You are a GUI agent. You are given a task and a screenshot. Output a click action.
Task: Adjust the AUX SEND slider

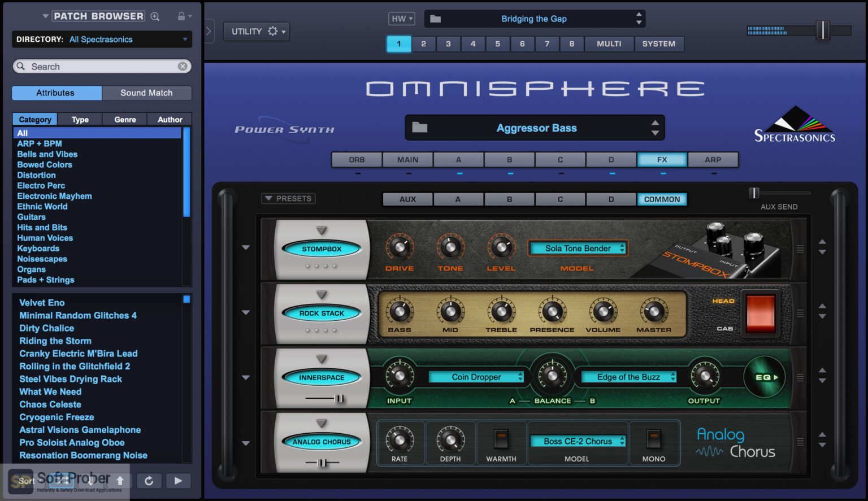click(x=754, y=193)
